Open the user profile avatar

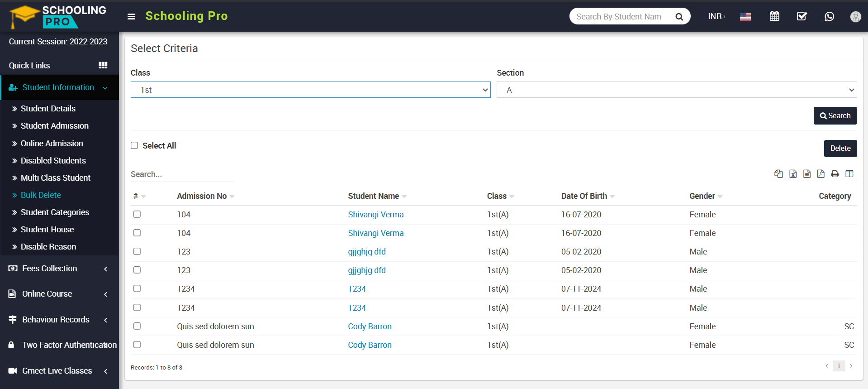pyautogui.click(x=855, y=17)
